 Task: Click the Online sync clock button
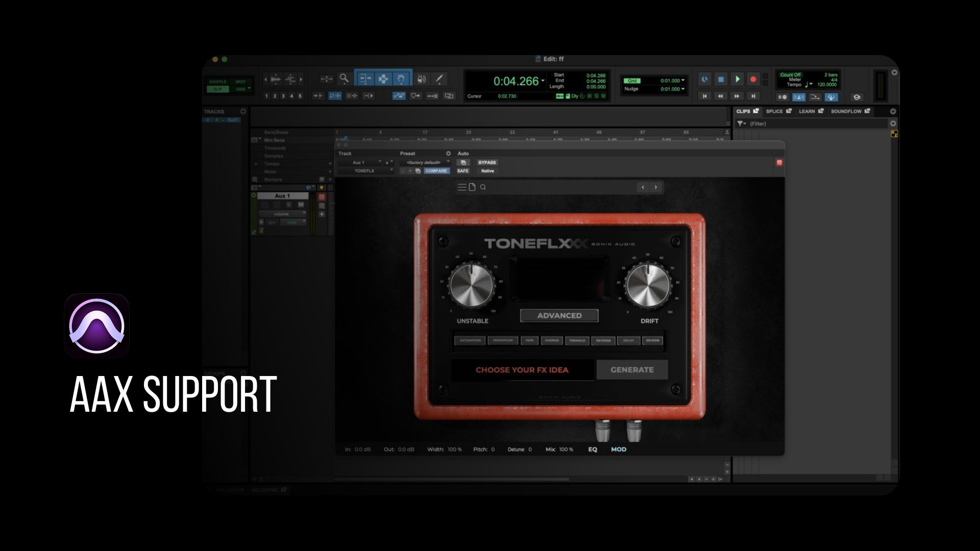pyautogui.click(x=705, y=79)
